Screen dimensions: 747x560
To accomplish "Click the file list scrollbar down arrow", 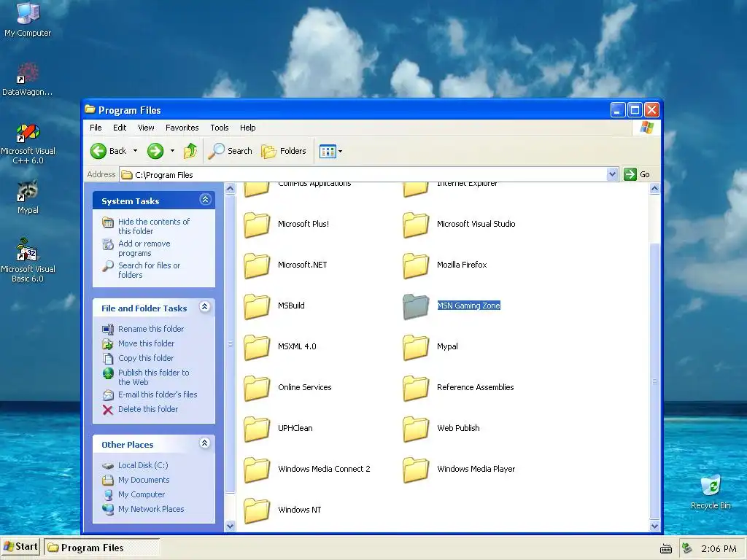I will coord(654,526).
